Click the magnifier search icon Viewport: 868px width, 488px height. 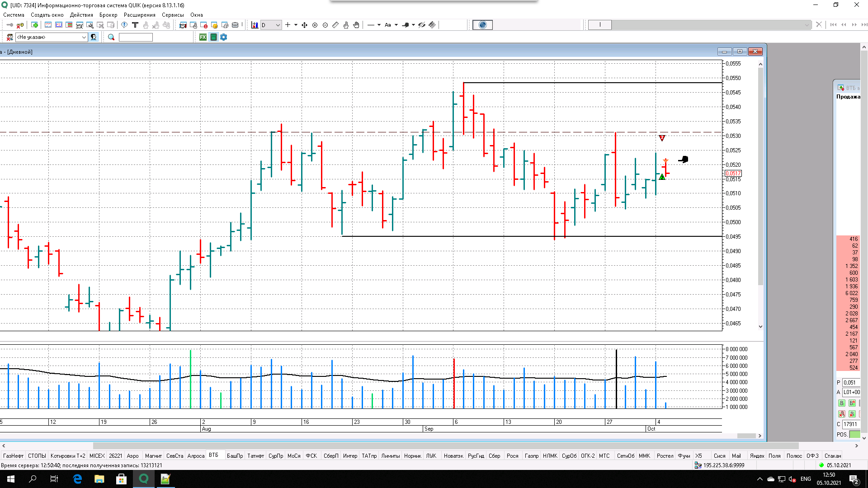(x=111, y=37)
